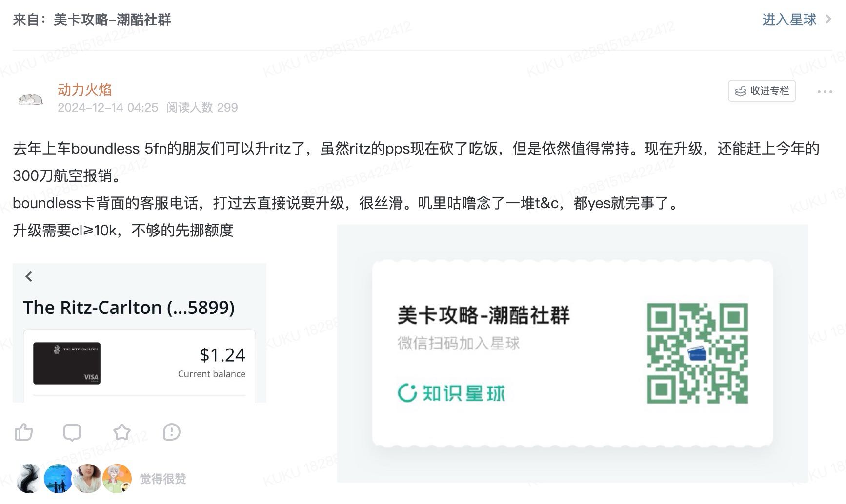Open the fourth liker's orange avatar
Image resolution: width=846 pixels, height=504 pixels.
[x=117, y=479]
